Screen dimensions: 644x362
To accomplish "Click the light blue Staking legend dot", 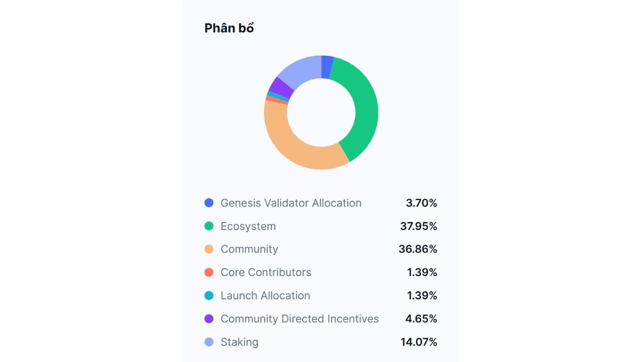I will (x=209, y=342).
